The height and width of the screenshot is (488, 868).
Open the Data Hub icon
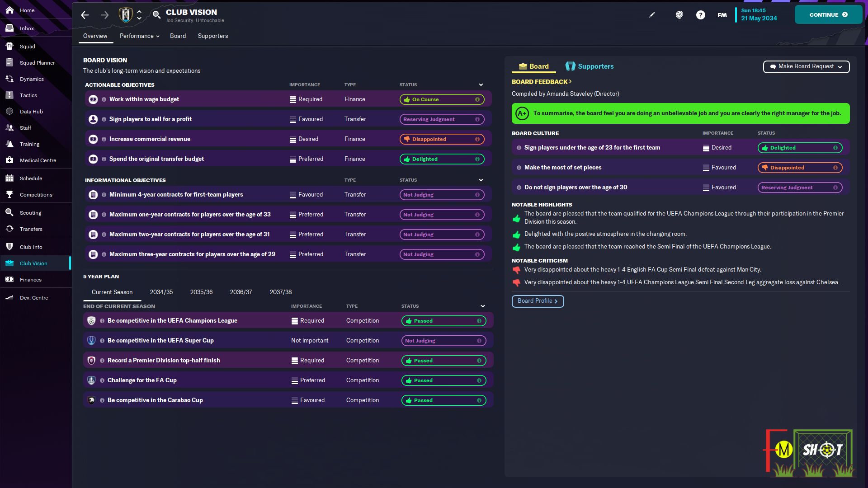point(9,111)
